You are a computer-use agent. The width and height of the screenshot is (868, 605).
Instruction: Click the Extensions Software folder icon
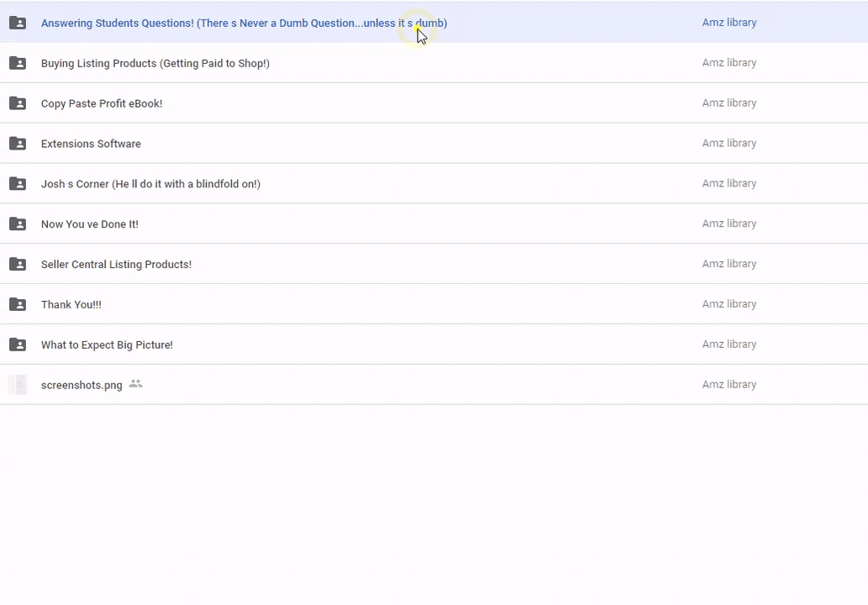(x=18, y=144)
